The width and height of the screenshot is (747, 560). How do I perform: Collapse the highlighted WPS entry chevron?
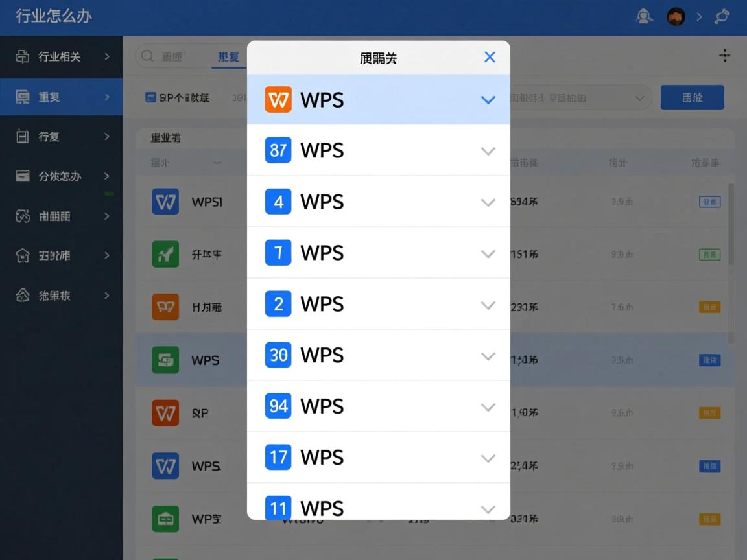click(x=488, y=100)
